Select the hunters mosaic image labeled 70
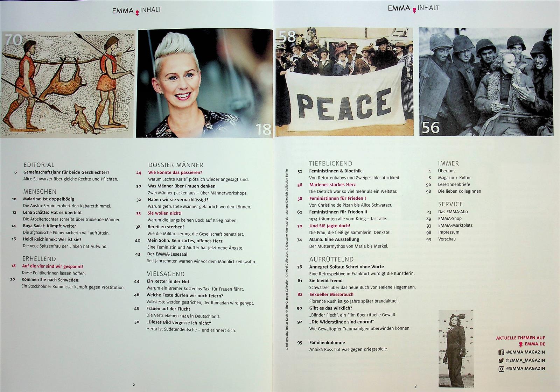The width and height of the screenshot is (560, 392). [68, 84]
